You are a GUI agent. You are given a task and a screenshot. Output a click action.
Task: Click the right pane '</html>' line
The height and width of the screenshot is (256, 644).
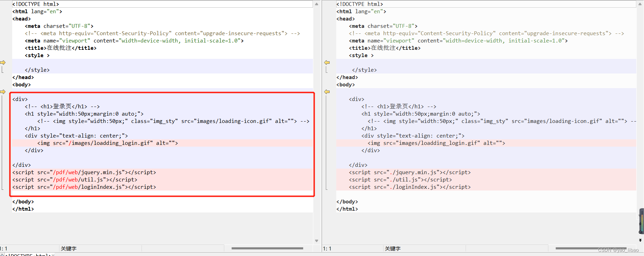pos(347,209)
